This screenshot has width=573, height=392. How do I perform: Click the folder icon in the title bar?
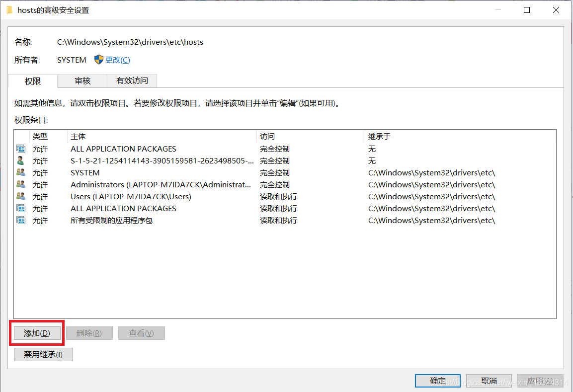(x=9, y=9)
